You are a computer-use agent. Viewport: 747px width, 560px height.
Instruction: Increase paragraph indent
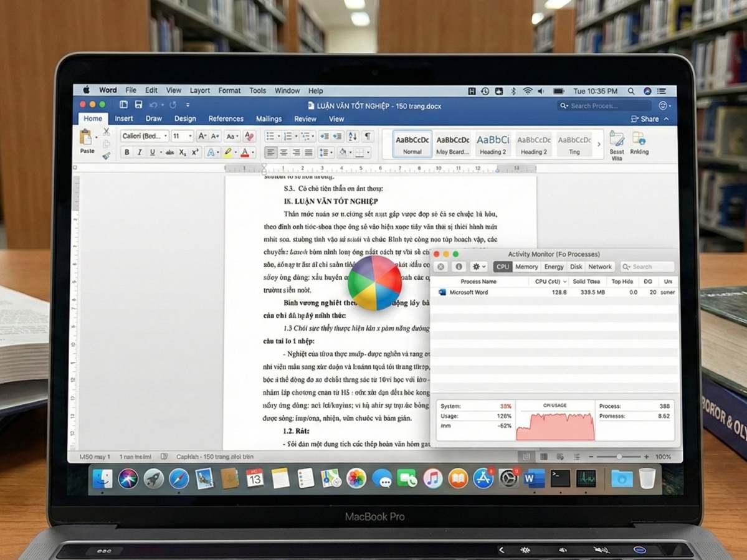[x=337, y=136]
